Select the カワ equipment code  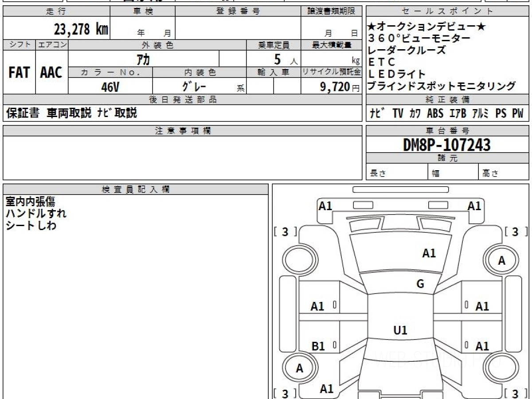click(x=415, y=113)
